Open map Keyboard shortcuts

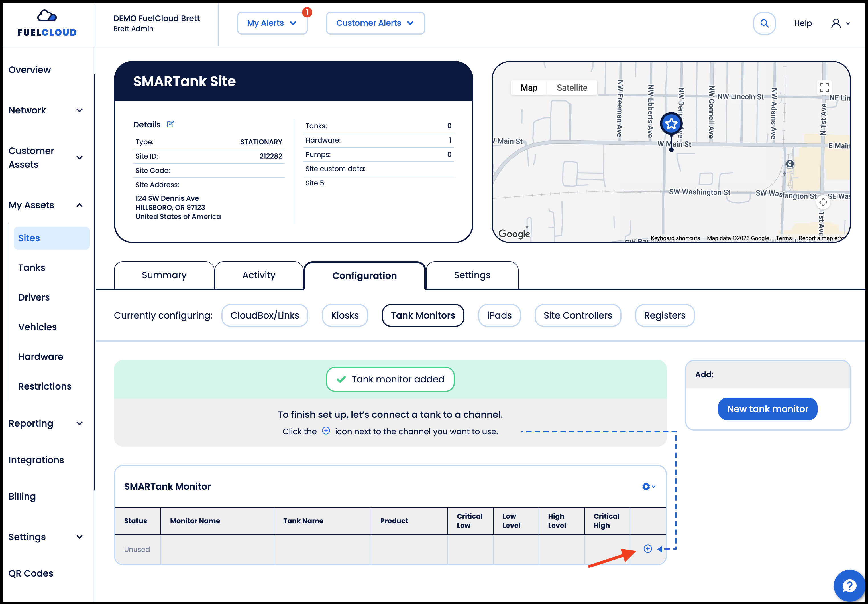point(675,238)
